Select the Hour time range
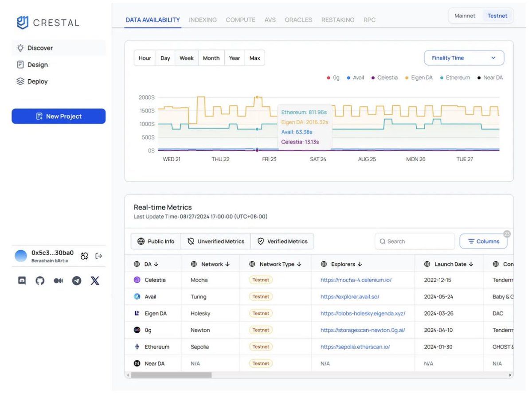The width and height of the screenshot is (532, 397). pos(145,58)
